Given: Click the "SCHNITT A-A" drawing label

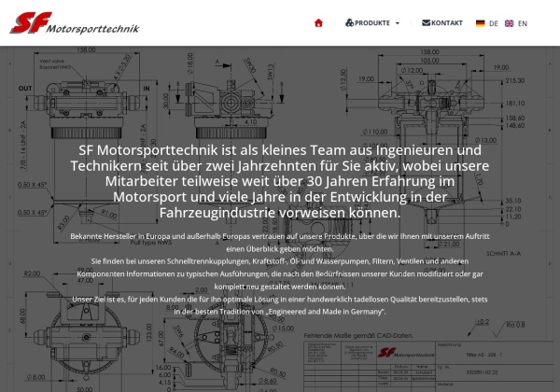Looking at the screenshot, I should (504, 254).
